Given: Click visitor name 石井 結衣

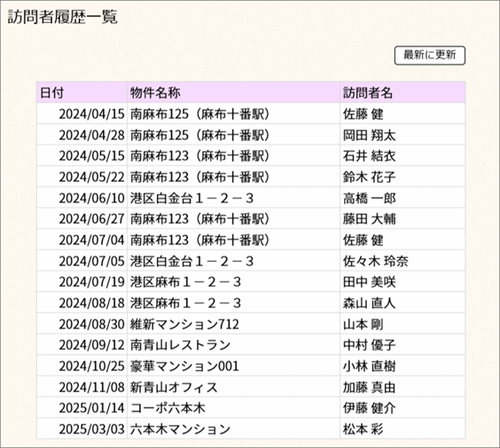Looking at the screenshot, I should [370, 156].
